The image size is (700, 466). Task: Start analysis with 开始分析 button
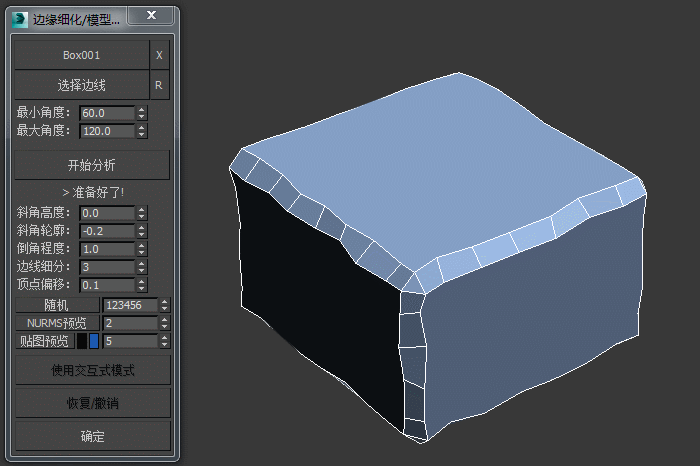point(91,165)
